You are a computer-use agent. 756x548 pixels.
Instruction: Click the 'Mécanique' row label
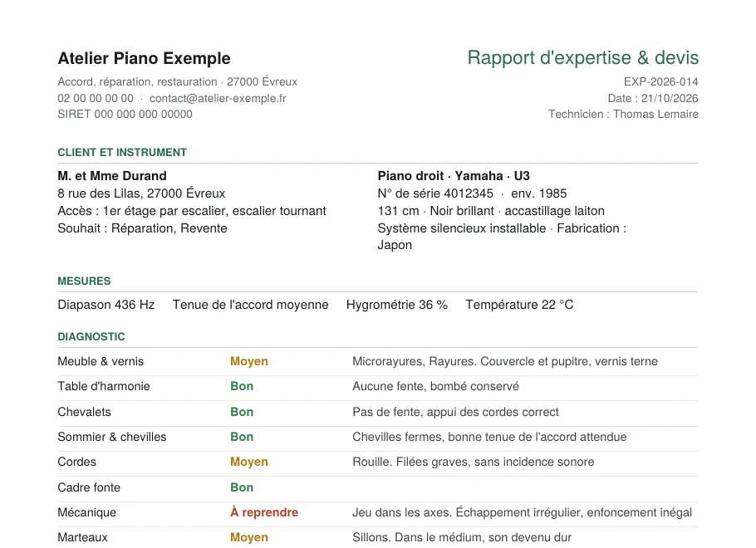(86, 513)
